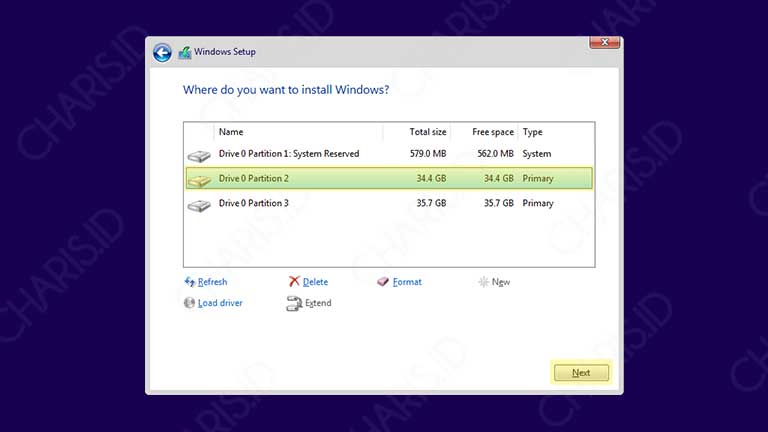Viewport: 768px width, 432px height.
Task: Click the 579.0 MB total size value
Action: 428,154
